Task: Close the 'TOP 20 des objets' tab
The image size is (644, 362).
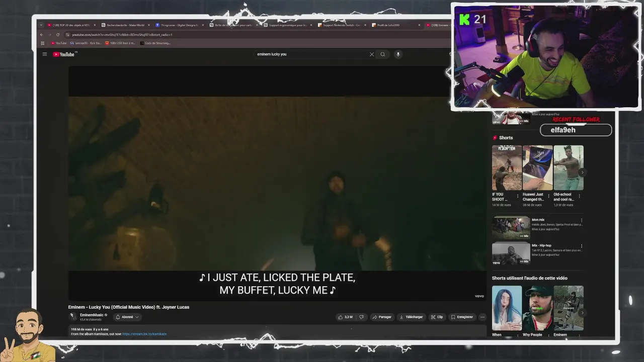Action: (94, 25)
